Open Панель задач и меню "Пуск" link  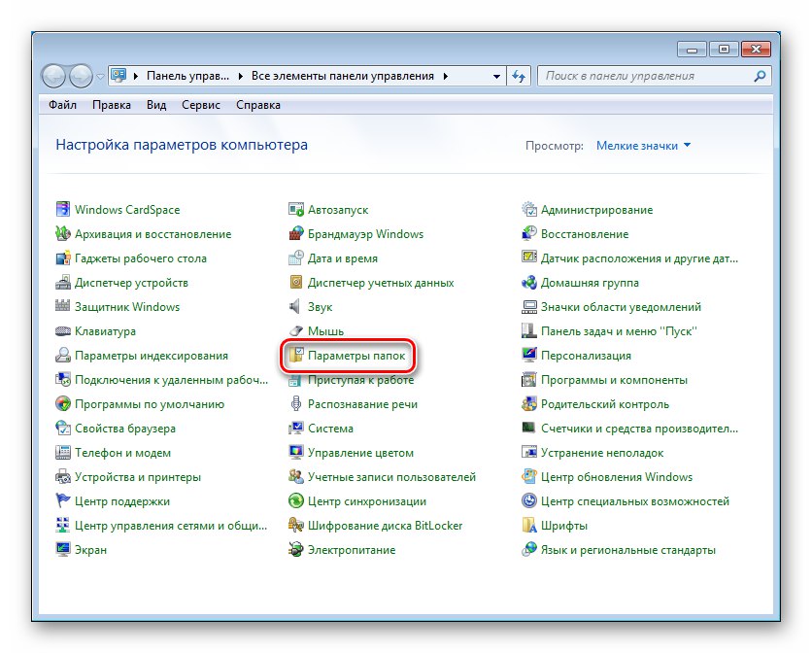tap(619, 331)
